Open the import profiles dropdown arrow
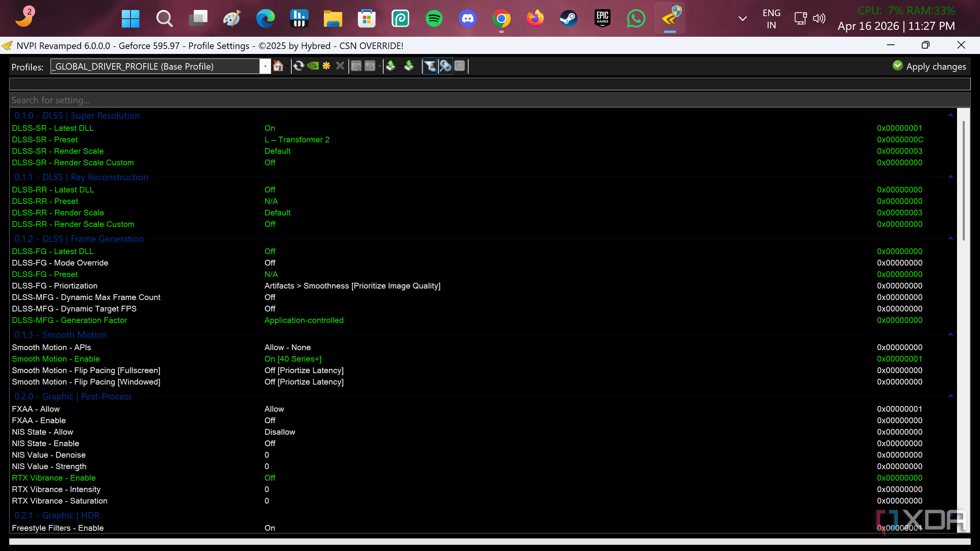The width and height of the screenshot is (980, 551). 418,66
